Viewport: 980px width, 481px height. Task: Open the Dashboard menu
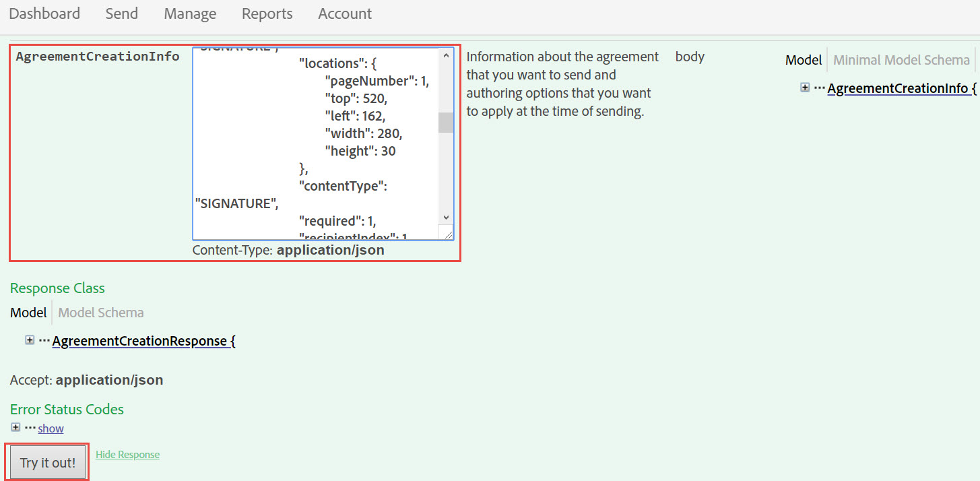[44, 13]
